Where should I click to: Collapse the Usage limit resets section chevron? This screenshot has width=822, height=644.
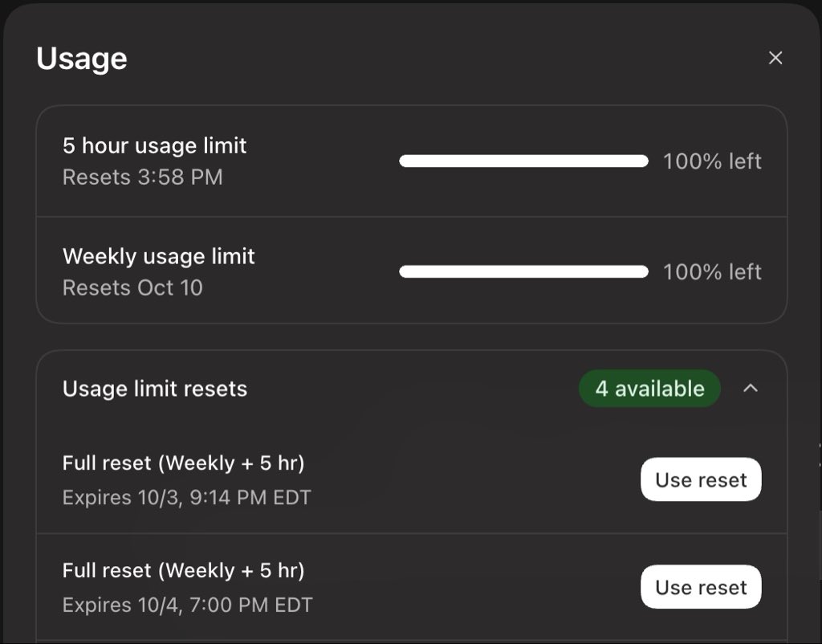point(751,388)
